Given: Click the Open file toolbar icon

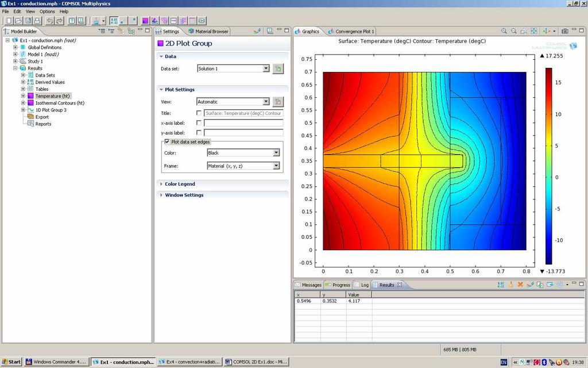Looking at the screenshot, I should click(18, 21).
